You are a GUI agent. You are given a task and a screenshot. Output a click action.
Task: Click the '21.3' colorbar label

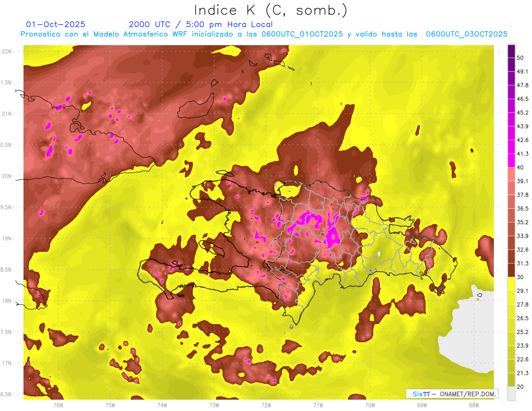(522, 373)
